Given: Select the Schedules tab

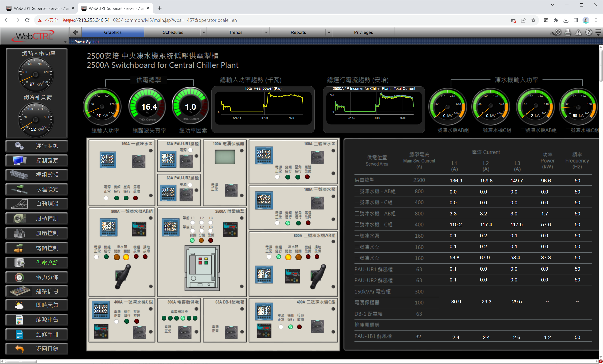Looking at the screenshot, I should click(173, 32).
